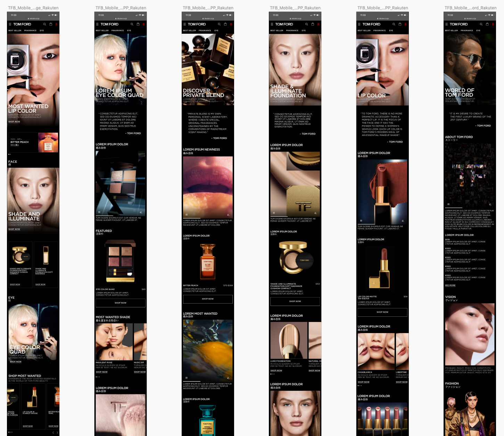The width and height of the screenshot is (504, 436).
Task: Select FRAGRANCE tab on Eye Color Quad artboard
Action: pos(118,31)
